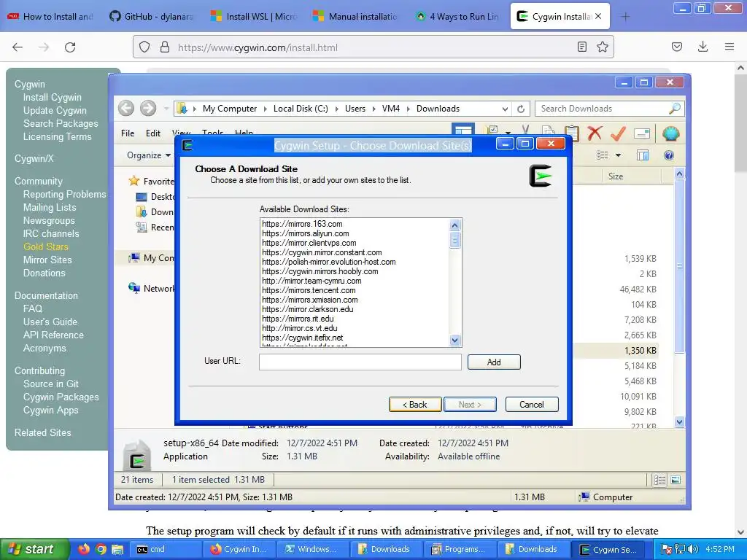
Task: Click the User URL text field
Action: point(360,362)
